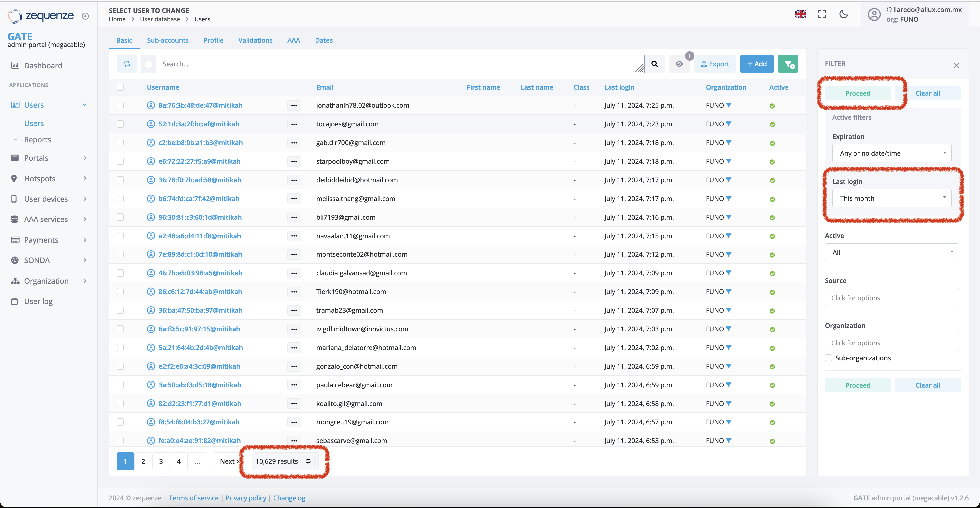Click the search magnifier icon

(x=654, y=64)
